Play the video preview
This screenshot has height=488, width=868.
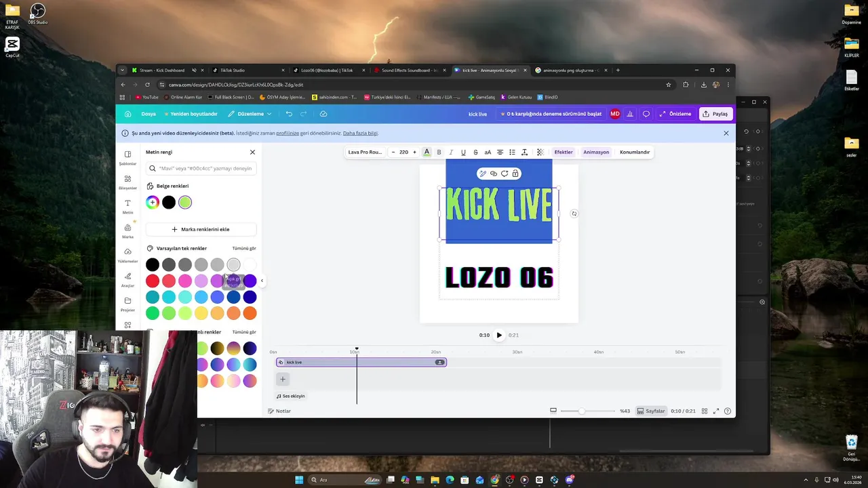[499, 335]
